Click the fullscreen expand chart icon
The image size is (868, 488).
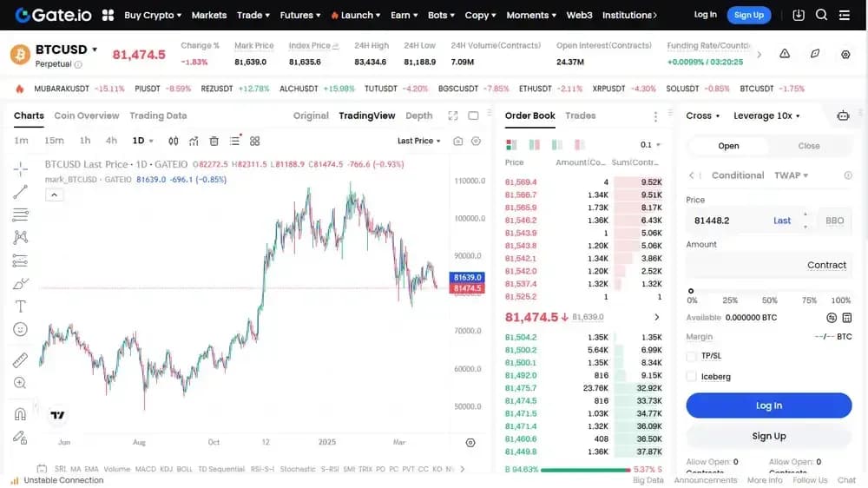click(453, 115)
